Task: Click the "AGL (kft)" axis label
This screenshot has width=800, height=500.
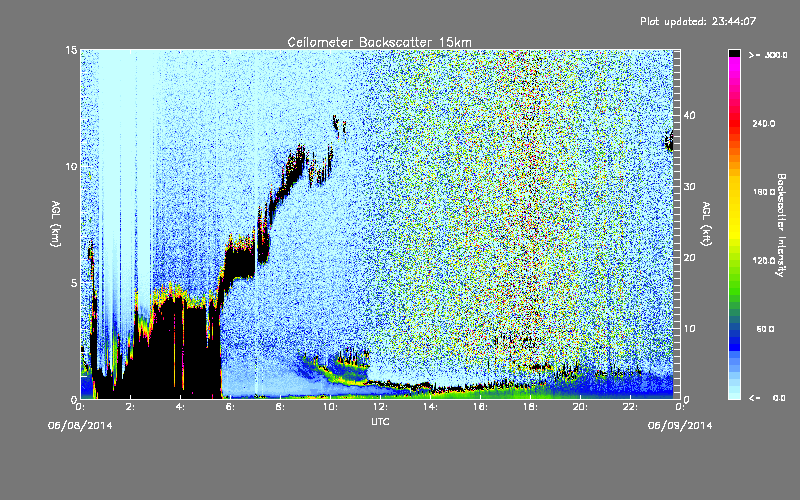Action: (706, 223)
